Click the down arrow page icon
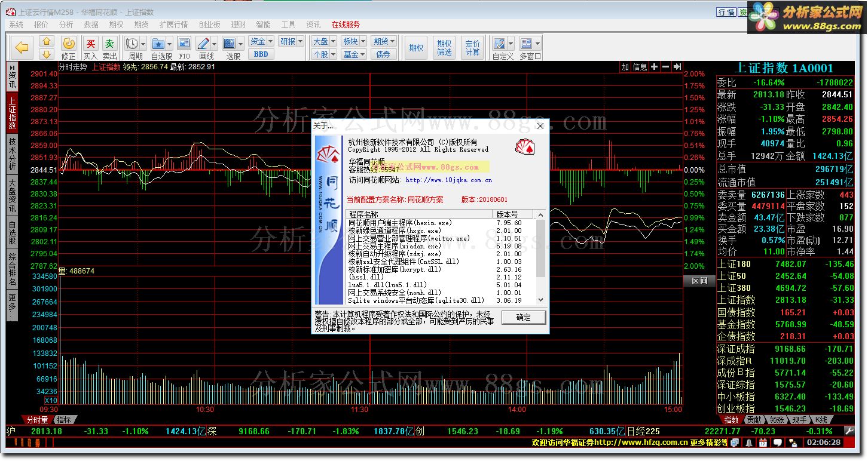Viewport: 868px width, 461px height. [47, 54]
